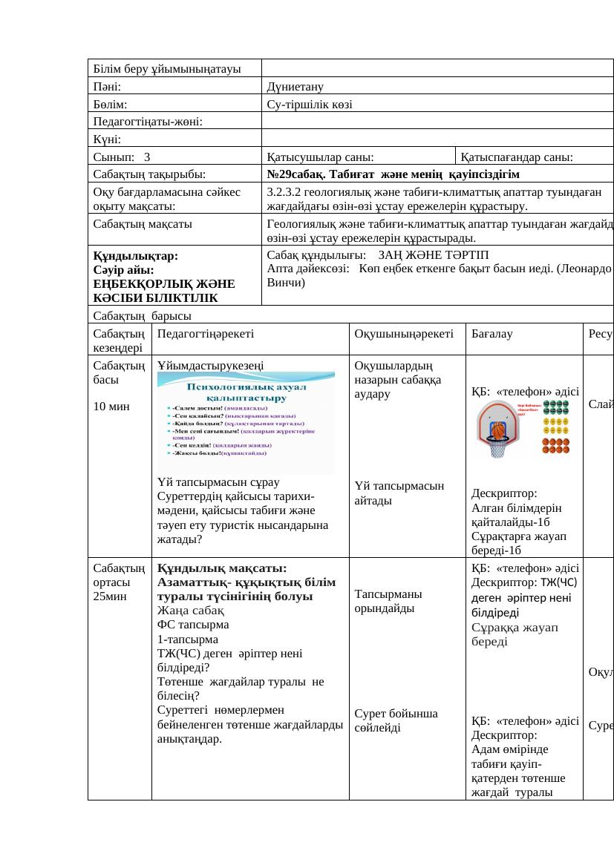
Task: Click the red «баскетбол» әдісі caption text
Action: pos(529,409)
